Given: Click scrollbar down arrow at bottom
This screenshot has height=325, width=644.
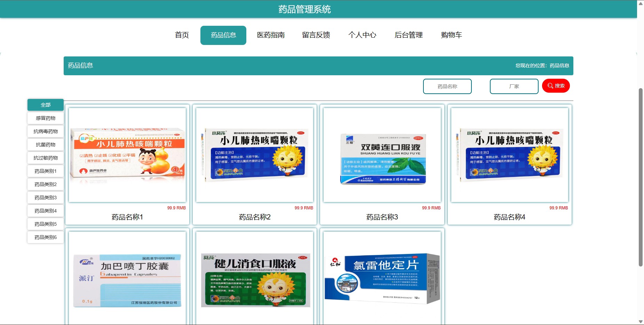Looking at the screenshot, I should 641,322.
